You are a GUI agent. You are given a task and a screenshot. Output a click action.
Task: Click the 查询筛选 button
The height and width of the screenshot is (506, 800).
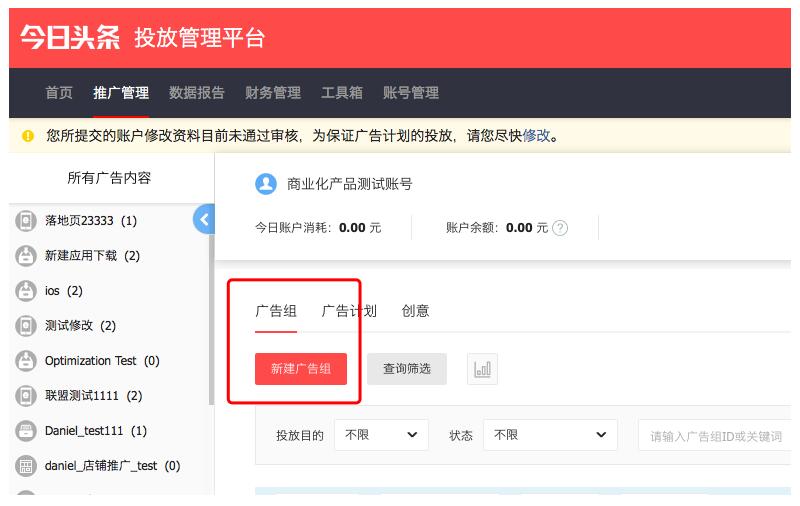pos(407,369)
